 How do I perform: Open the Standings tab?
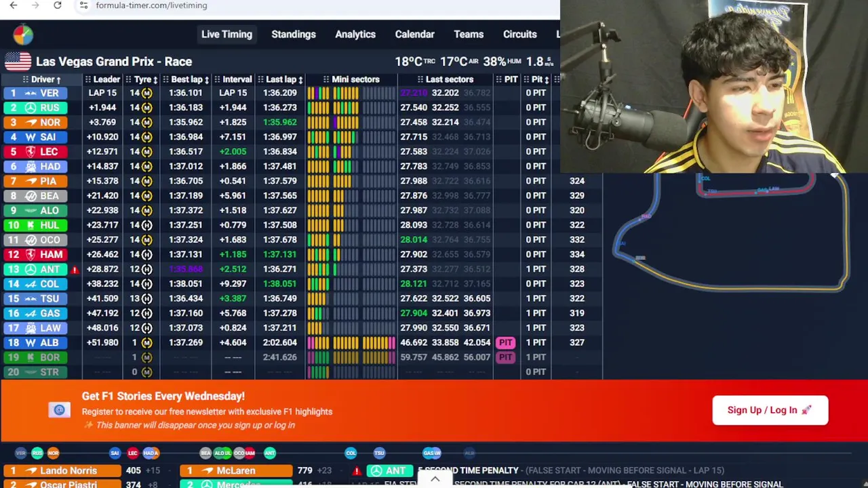click(294, 35)
